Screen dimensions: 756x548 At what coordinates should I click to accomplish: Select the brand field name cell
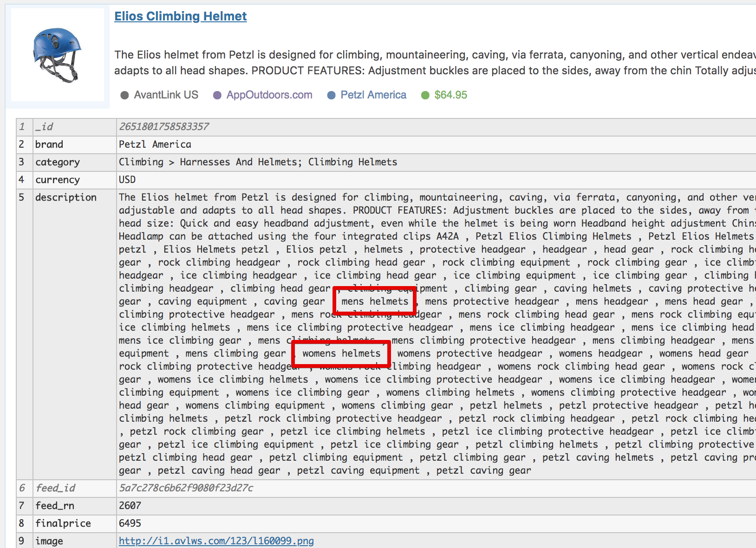49,144
